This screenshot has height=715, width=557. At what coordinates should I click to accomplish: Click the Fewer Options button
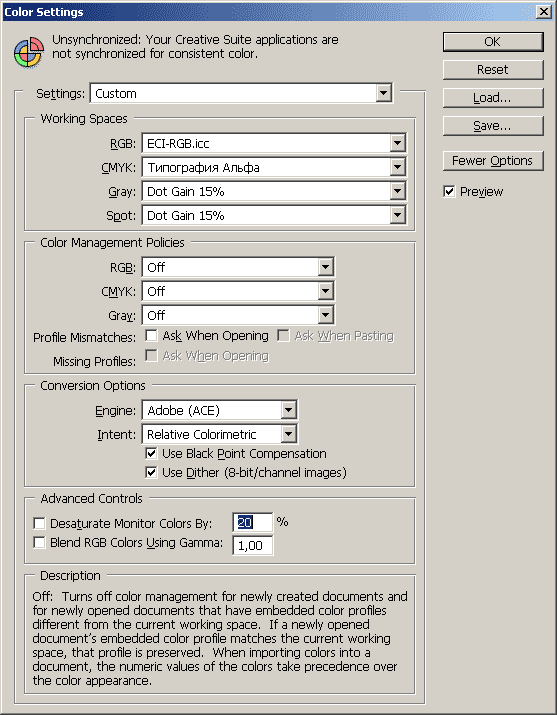(x=493, y=161)
